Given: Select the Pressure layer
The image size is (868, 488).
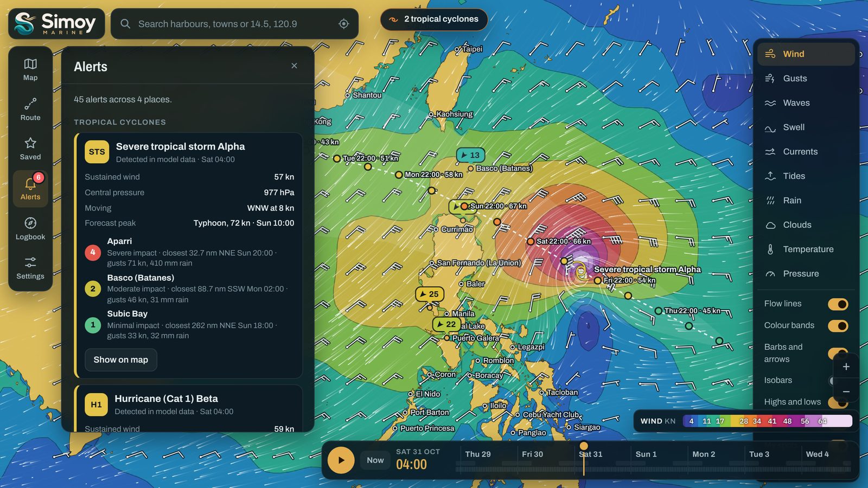Looking at the screenshot, I should coord(806,273).
